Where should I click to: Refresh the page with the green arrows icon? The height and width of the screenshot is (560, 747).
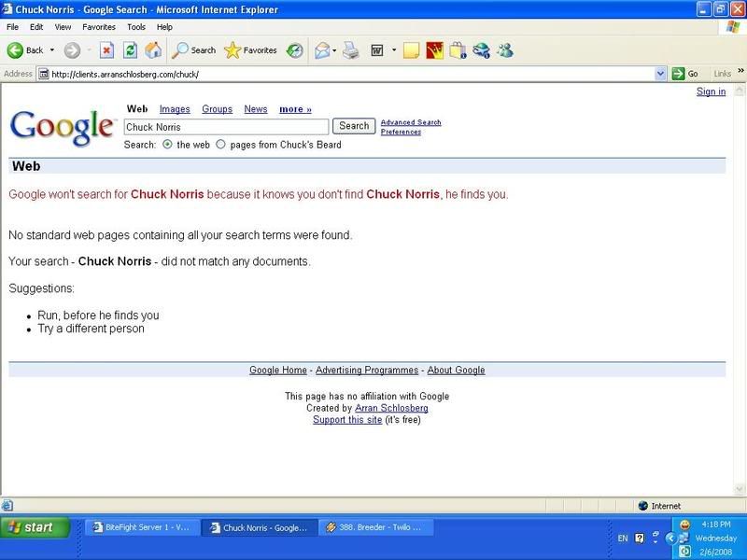point(130,50)
